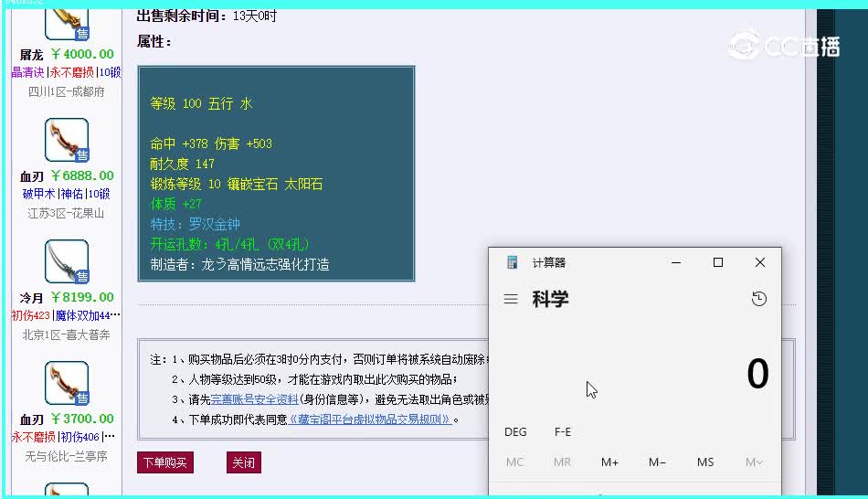Open the 冷月 weapon icon priced ¥8199.00
Viewport: 868px width, 499px height.
pyautogui.click(x=67, y=261)
